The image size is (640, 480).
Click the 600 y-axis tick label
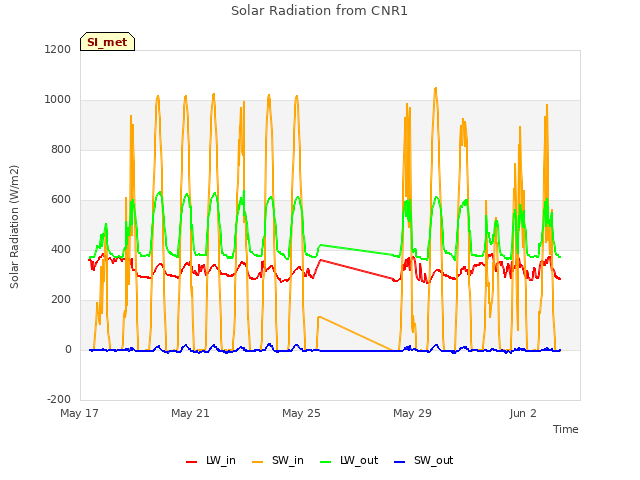(61, 200)
